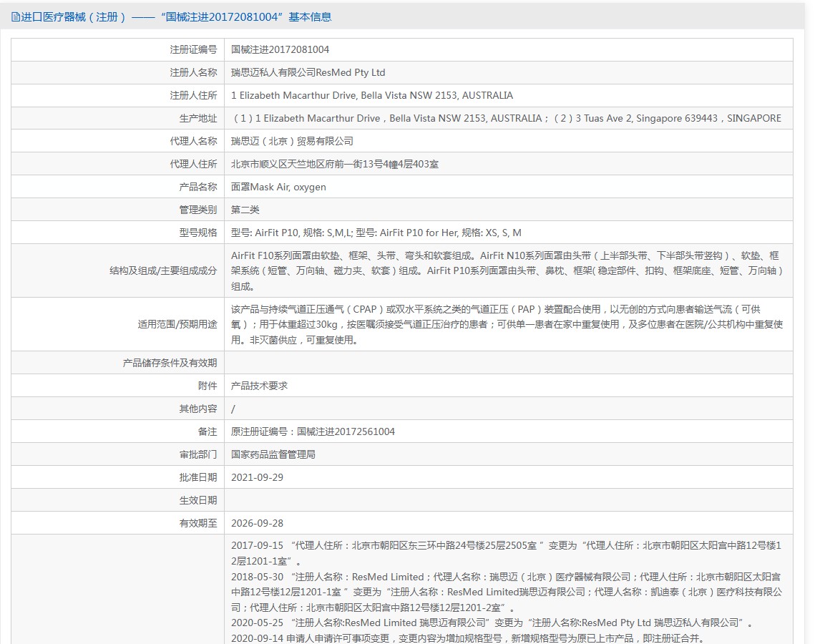Select expiry date 2026-09-28
The width and height of the screenshot is (820, 644).
[x=258, y=523]
